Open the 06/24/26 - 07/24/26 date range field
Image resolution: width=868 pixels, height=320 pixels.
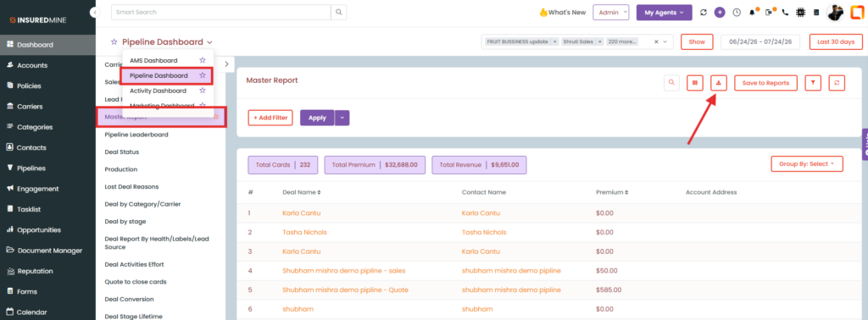click(x=760, y=42)
